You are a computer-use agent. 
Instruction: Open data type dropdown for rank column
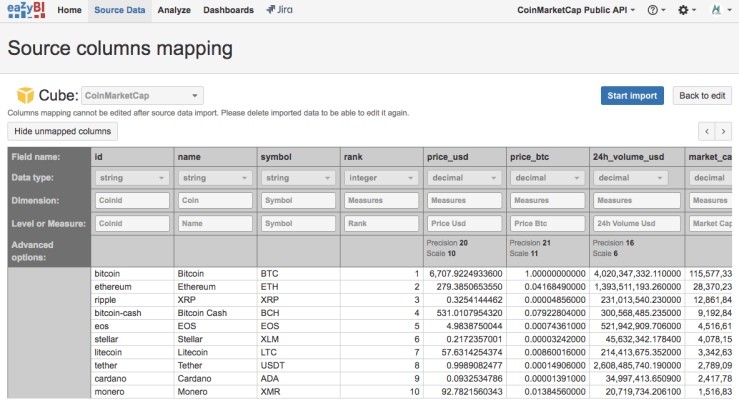[x=380, y=177]
